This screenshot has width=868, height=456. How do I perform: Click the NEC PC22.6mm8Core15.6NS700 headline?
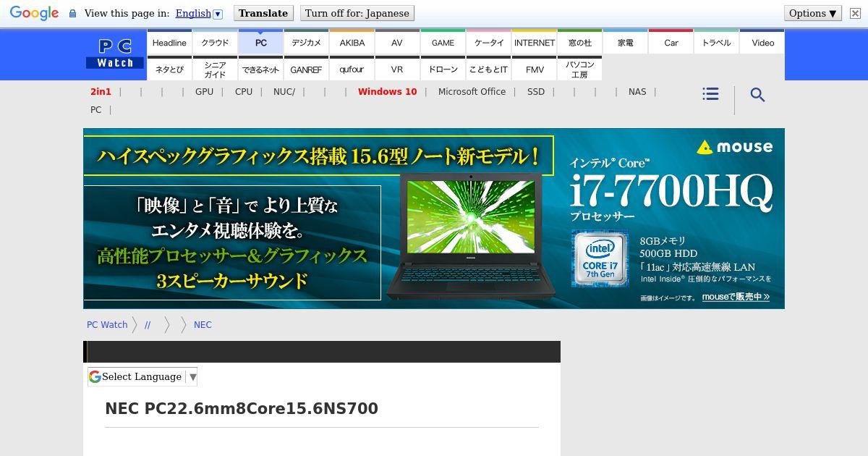point(242,409)
